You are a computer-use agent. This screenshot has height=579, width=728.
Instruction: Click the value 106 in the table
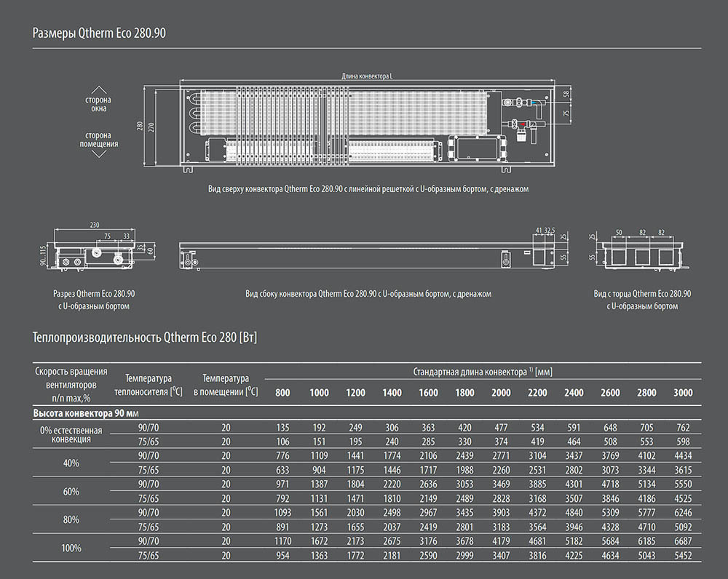coord(282,442)
